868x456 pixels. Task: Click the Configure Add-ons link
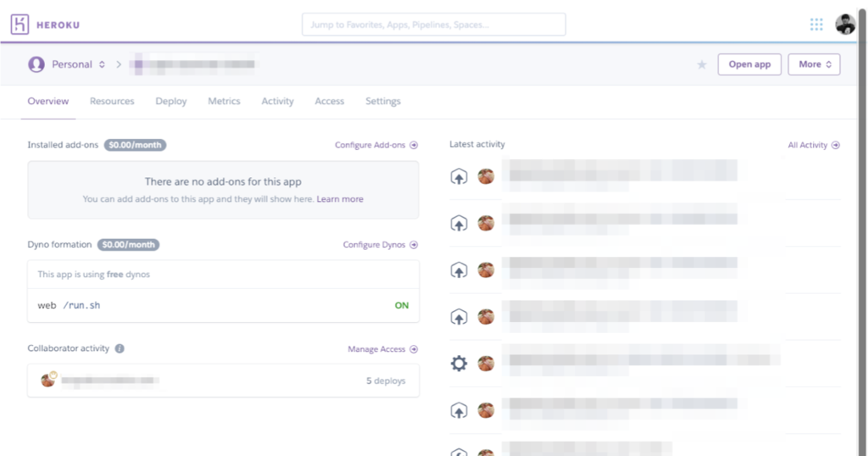(370, 145)
